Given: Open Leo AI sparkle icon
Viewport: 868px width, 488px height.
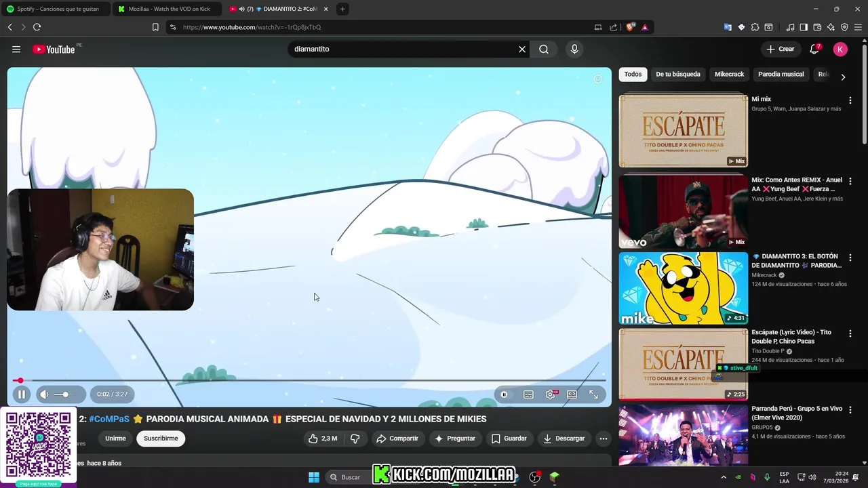Looking at the screenshot, I should click(x=831, y=27).
